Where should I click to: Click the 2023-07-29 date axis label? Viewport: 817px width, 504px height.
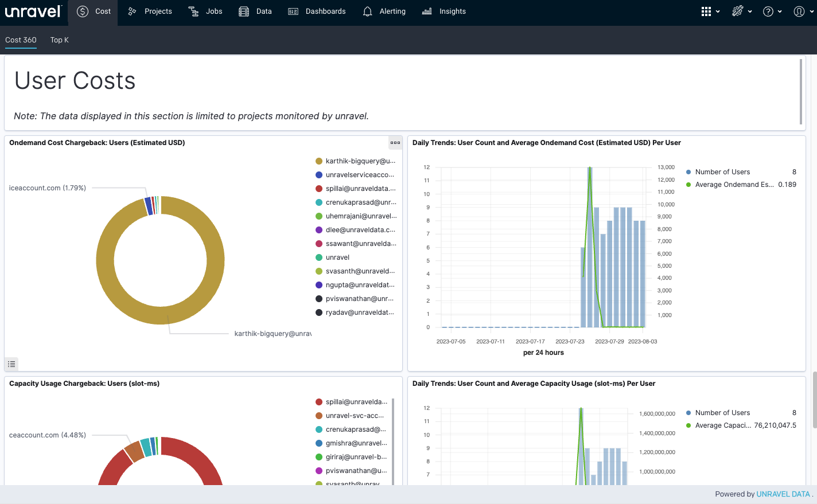609,341
